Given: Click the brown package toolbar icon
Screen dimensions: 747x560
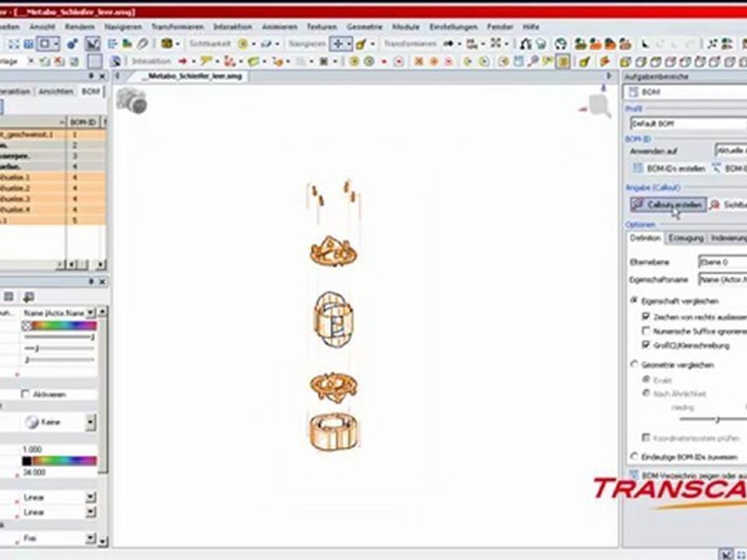Looking at the screenshot, I should [x=167, y=44].
